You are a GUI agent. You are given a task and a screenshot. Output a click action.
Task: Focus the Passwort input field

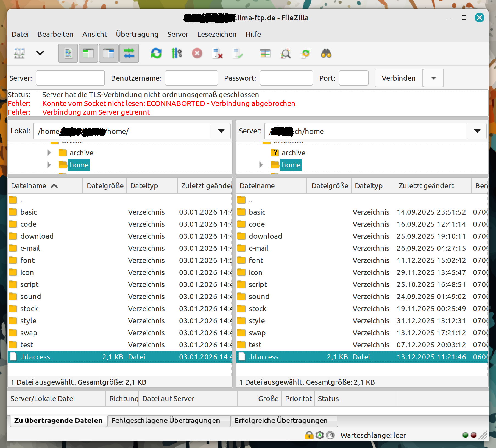click(286, 78)
